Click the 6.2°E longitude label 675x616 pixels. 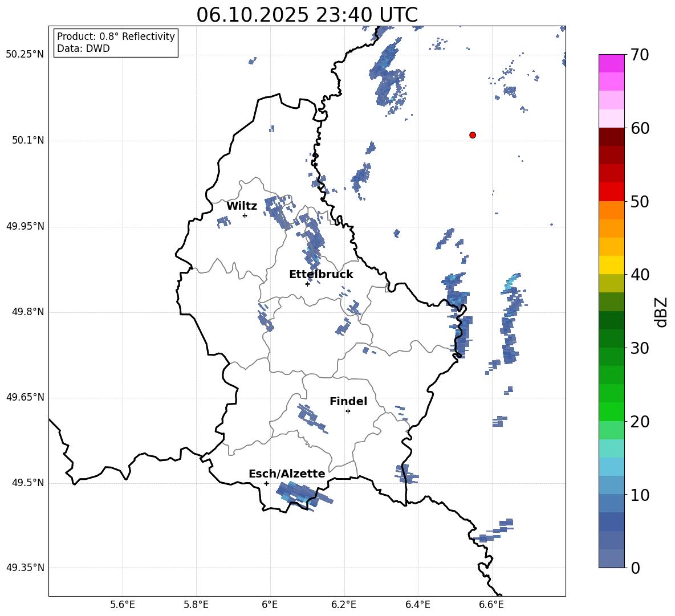pos(344,605)
